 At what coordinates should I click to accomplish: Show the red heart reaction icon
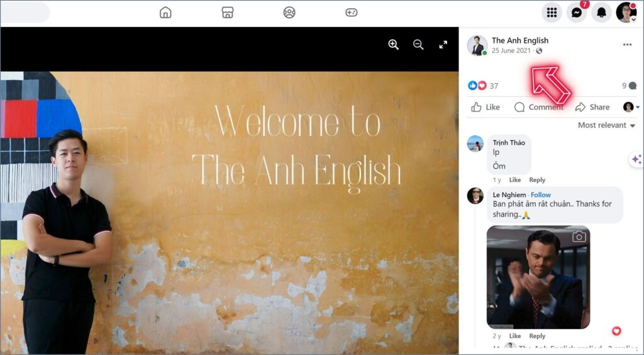pos(482,86)
